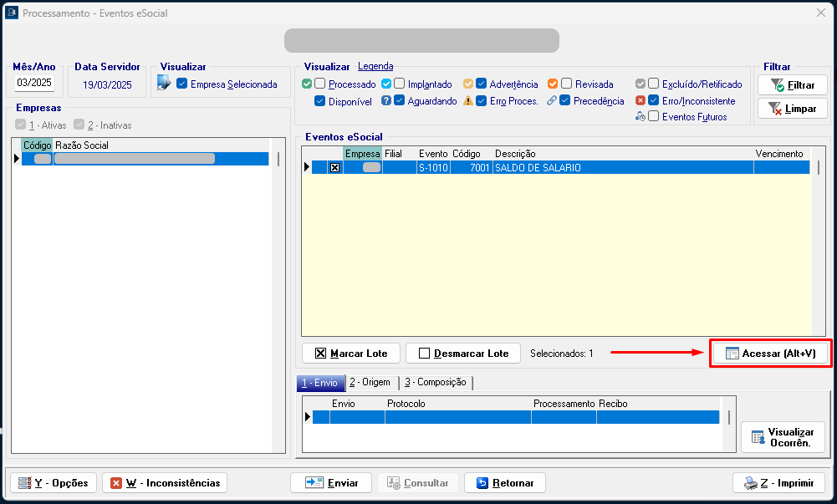Uncheck the Erro/Inconsistente filter

pyautogui.click(x=654, y=101)
